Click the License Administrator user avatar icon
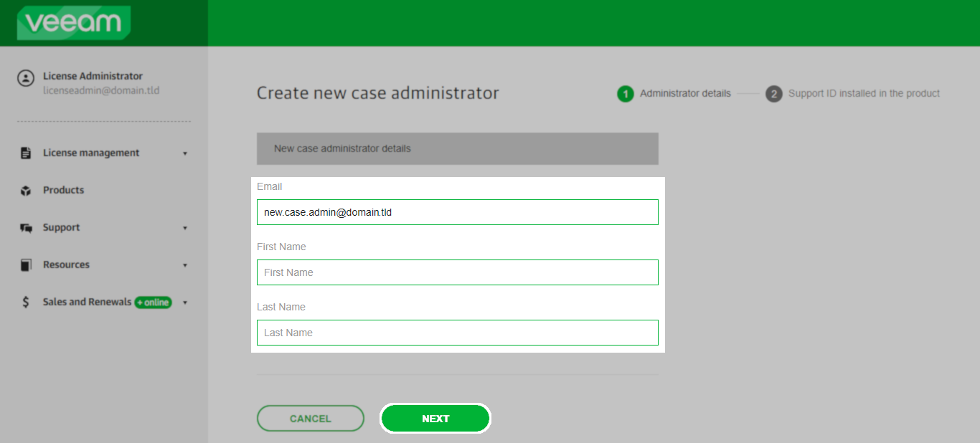 point(26,77)
